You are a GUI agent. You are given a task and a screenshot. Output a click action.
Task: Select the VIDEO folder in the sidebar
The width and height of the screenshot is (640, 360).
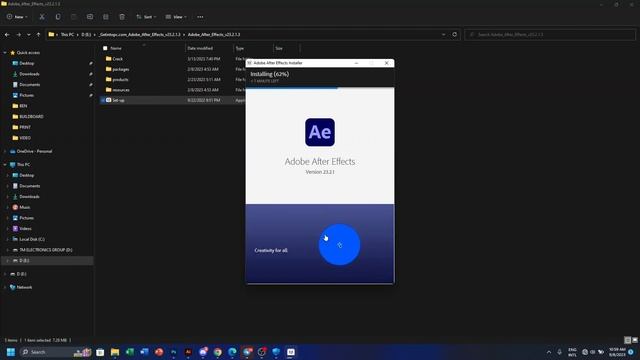point(25,138)
